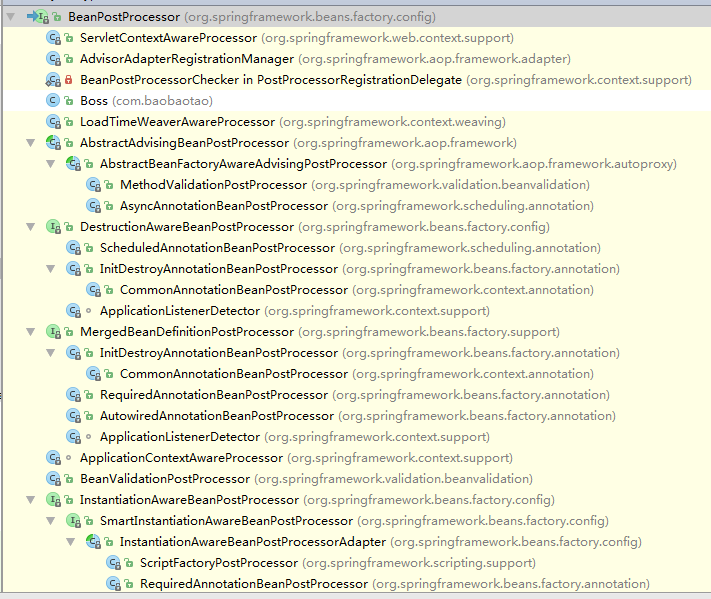
Task: Select InstantiationAwareBeanPostProcessorAdapter row
Action: pyautogui.click(x=356, y=541)
